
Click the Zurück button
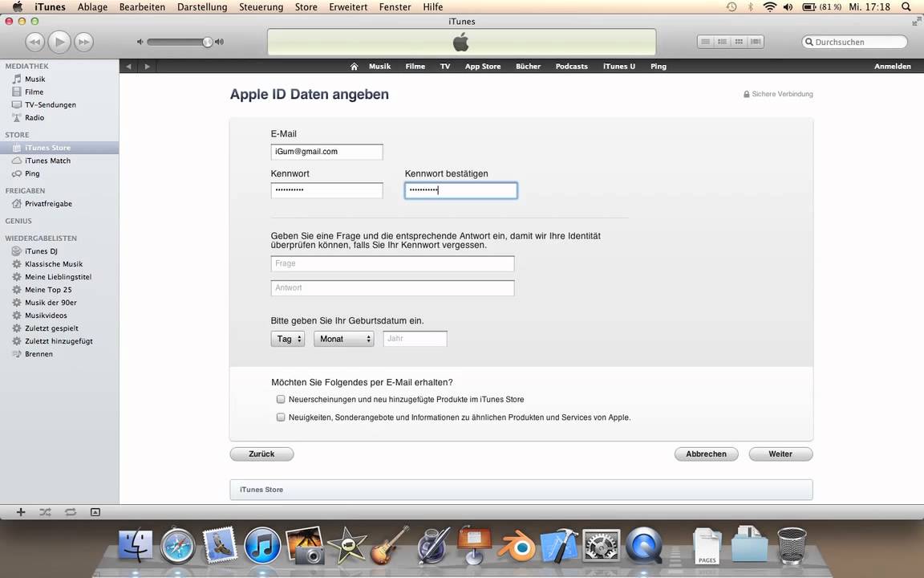point(261,454)
